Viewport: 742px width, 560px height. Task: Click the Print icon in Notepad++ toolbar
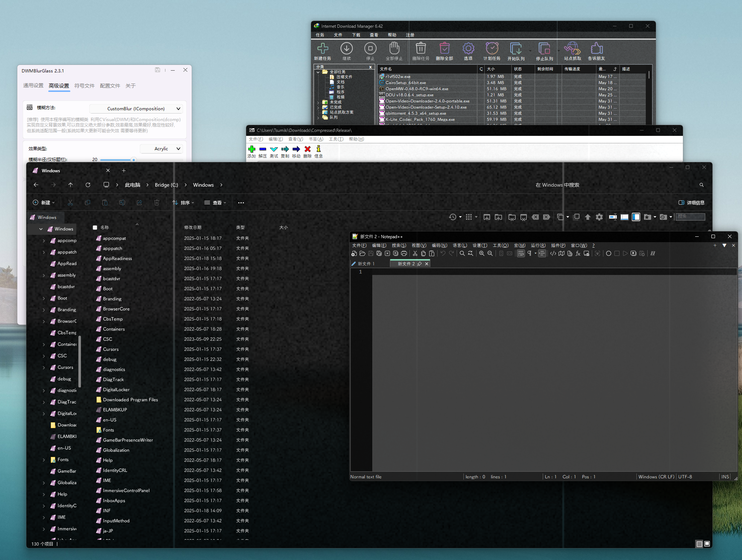click(404, 253)
